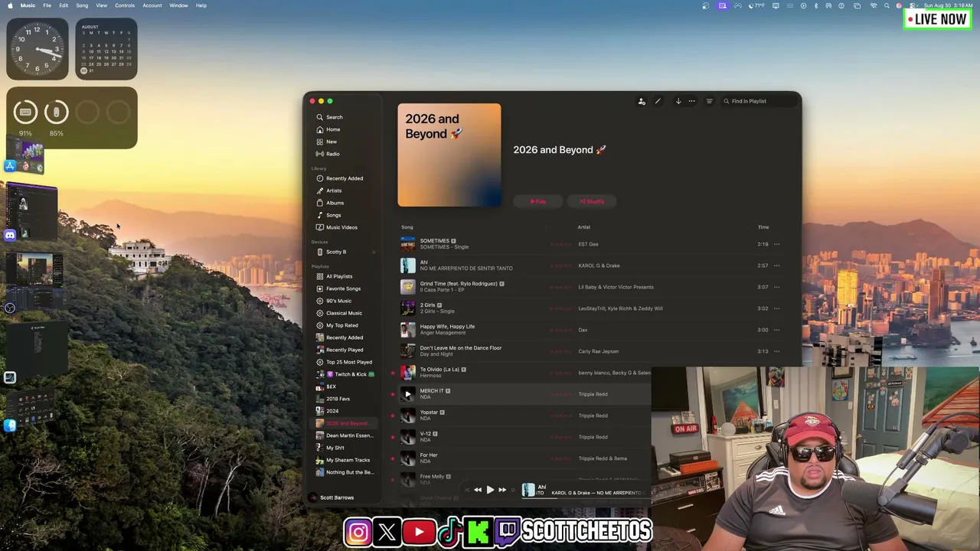Screen dimensions: 980x551
Task: Download the playlist with arrow icon
Action: [x=678, y=101]
